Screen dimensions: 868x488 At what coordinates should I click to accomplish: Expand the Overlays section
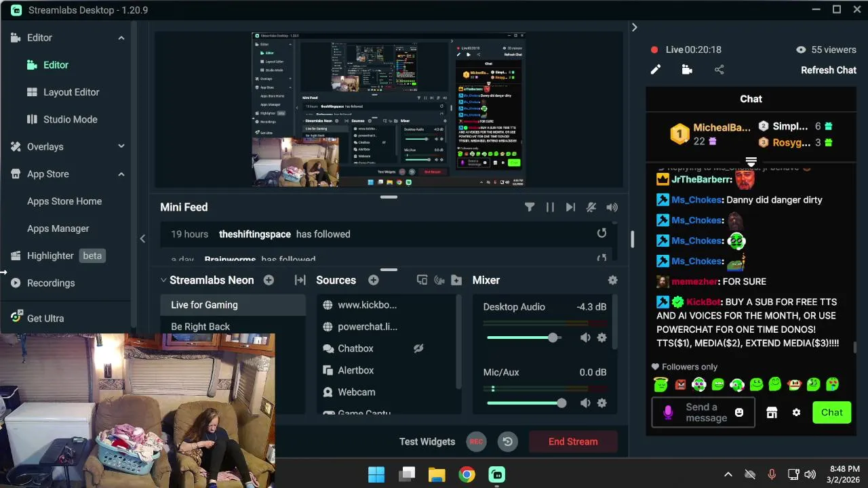coord(121,146)
